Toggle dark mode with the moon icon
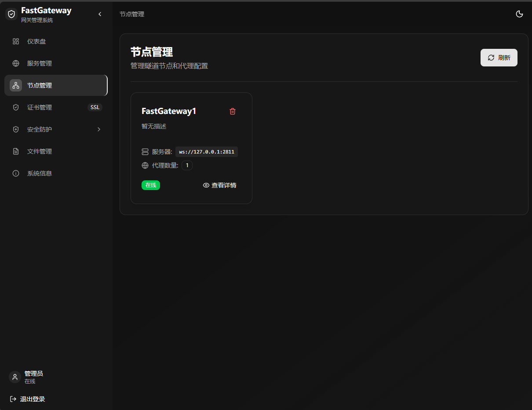 coord(519,14)
